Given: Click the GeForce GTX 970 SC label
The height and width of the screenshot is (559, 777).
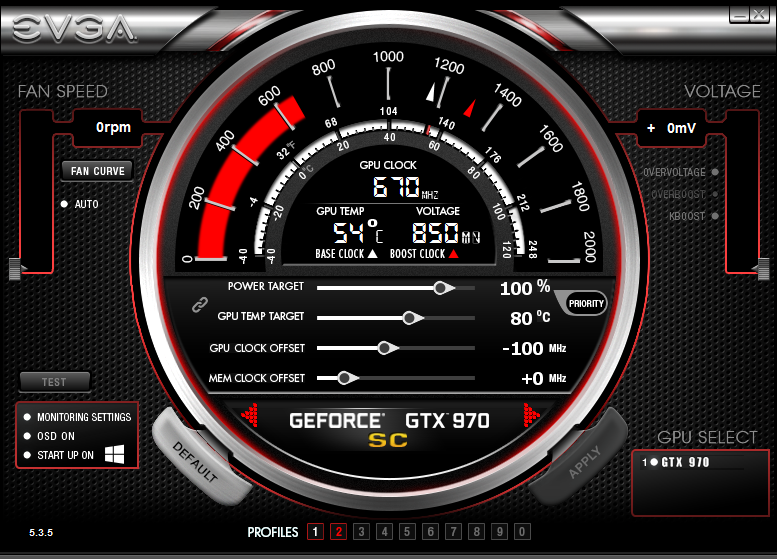Looking at the screenshot, I should [x=389, y=428].
